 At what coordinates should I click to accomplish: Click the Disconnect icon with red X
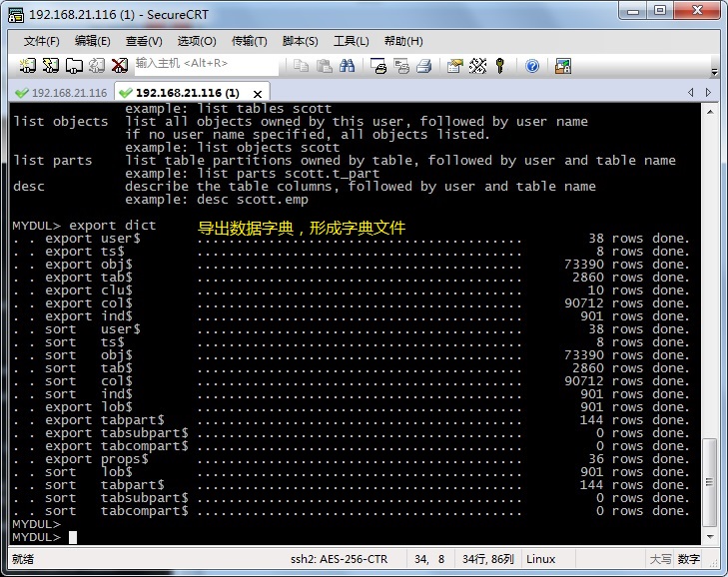(120, 66)
